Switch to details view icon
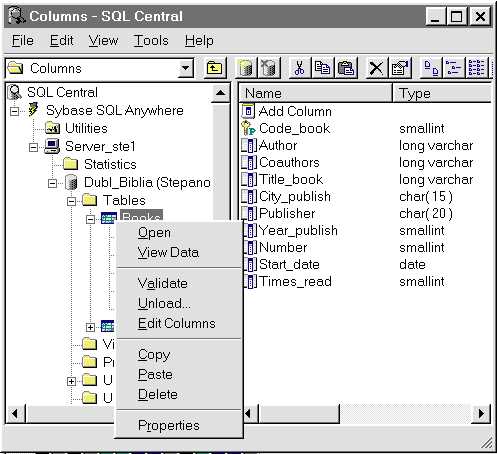Viewport: 497px width, 454px height. point(477,68)
